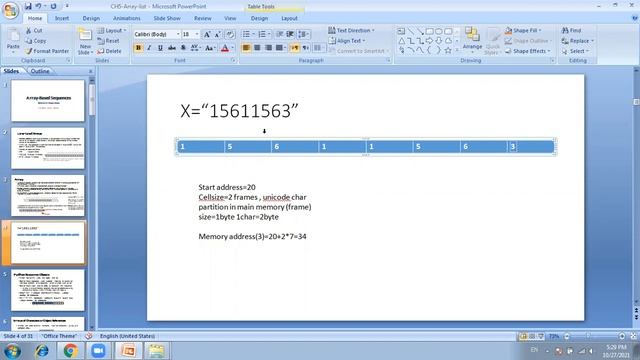This screenshot has height=360, width=640.
Task: Increase list indent level
Action: pos(290,34)
